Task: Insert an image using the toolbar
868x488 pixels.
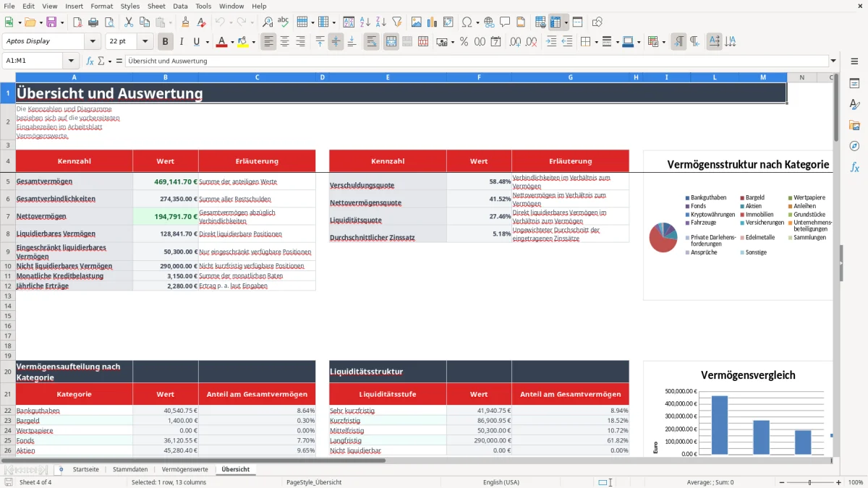Action: click(x=416, y=22)
